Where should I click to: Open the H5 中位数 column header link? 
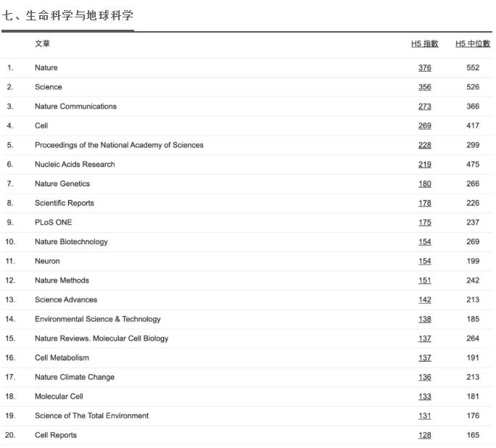[x=473, y=43]
